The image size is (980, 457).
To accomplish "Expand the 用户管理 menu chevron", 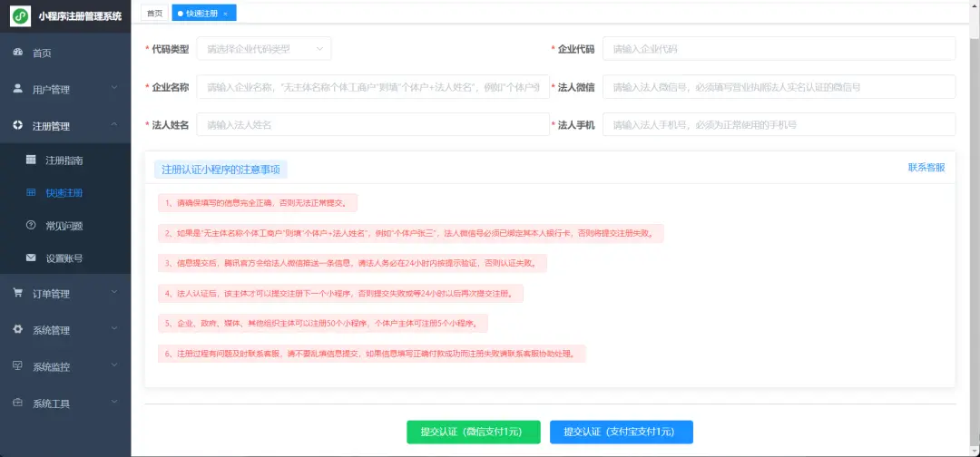I will [114, 88].
